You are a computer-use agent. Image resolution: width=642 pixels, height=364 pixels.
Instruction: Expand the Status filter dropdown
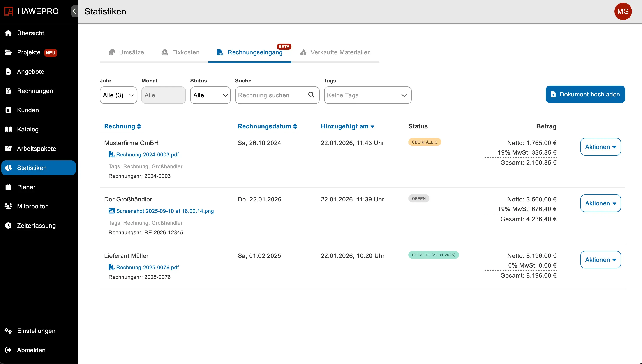(210, 95)
